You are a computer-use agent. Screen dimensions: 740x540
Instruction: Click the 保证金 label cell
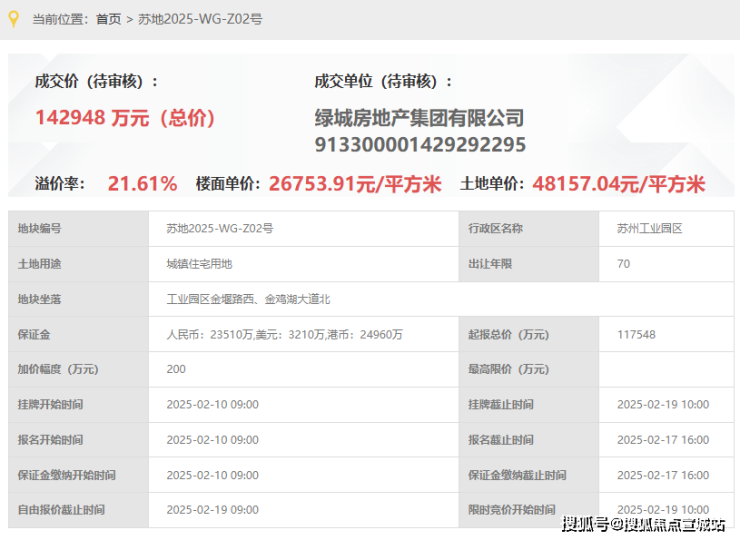(x=78, y=335)
